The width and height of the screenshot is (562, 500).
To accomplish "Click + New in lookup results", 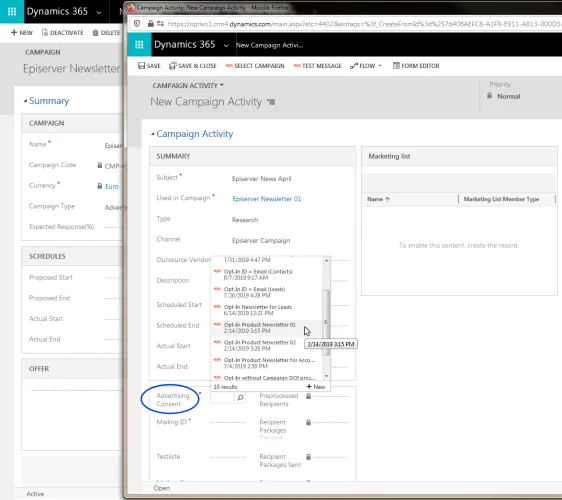I will pos(316,387).
